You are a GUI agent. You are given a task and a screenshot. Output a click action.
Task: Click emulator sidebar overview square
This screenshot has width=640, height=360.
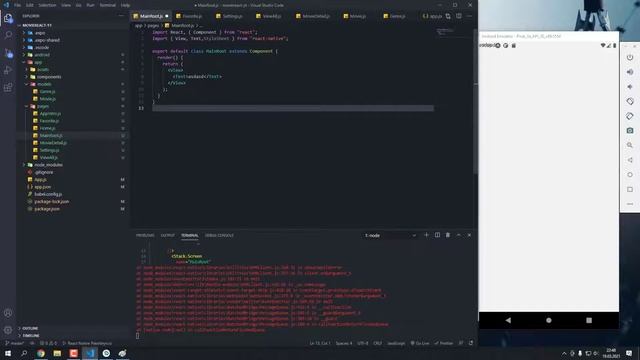[630, 189]
